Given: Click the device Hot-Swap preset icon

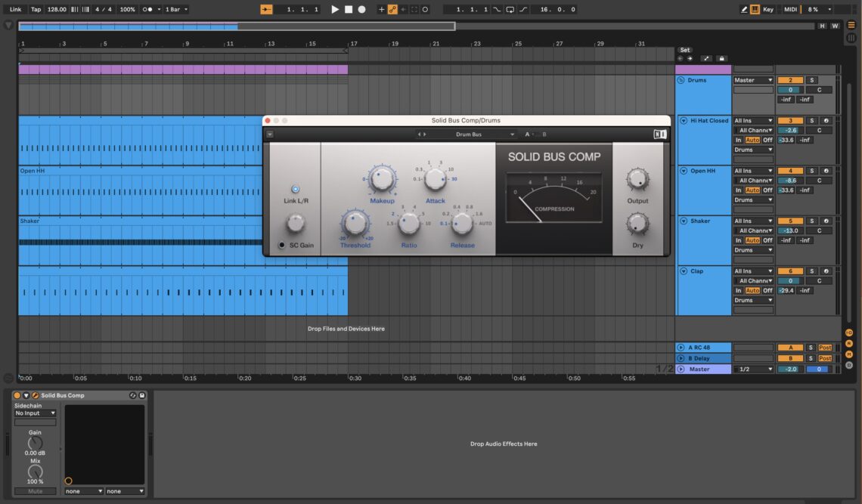Looking at the screenshot, I should [x=132, y=395].
